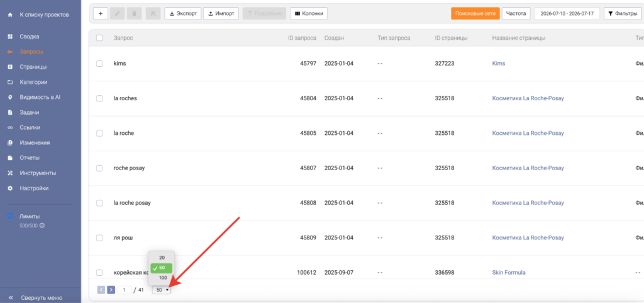The image size is (644, 303).
Task: Click the info icon beside 500/500
Action: (42, 226)
